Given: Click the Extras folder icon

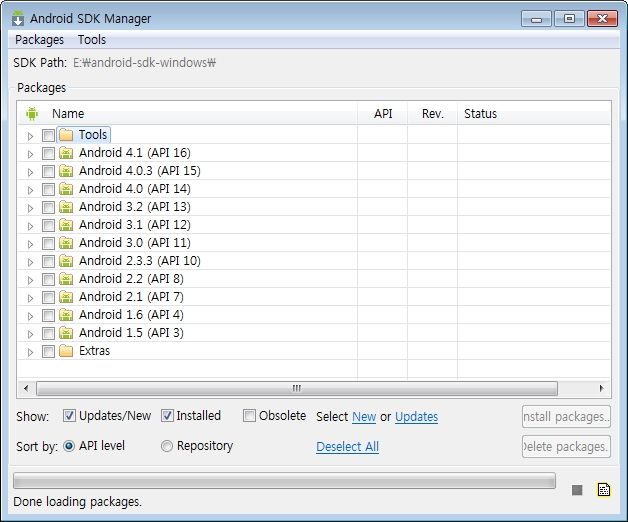Looking at the screenshot, I should (x=66, y=351).
